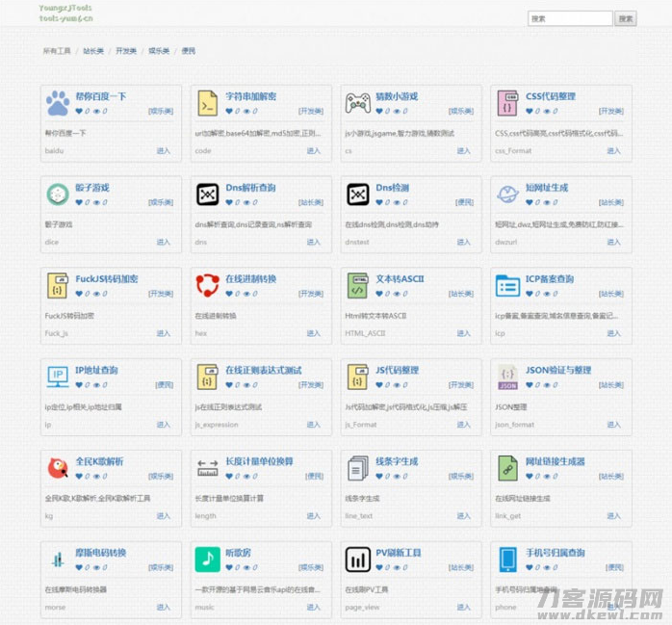Click the ruler icon for 长度计量单位换算

pos(207,467)
